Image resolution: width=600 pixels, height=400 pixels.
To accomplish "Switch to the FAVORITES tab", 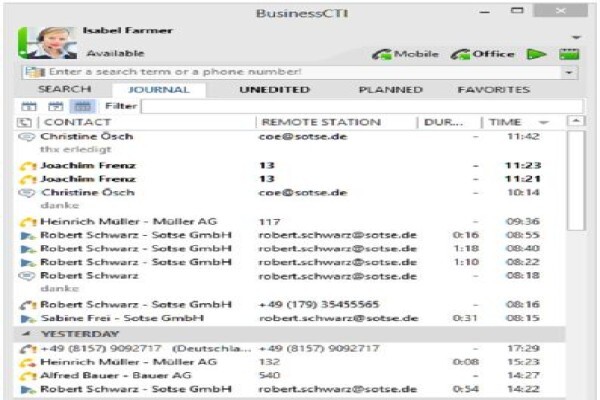I will coord(494,90).
